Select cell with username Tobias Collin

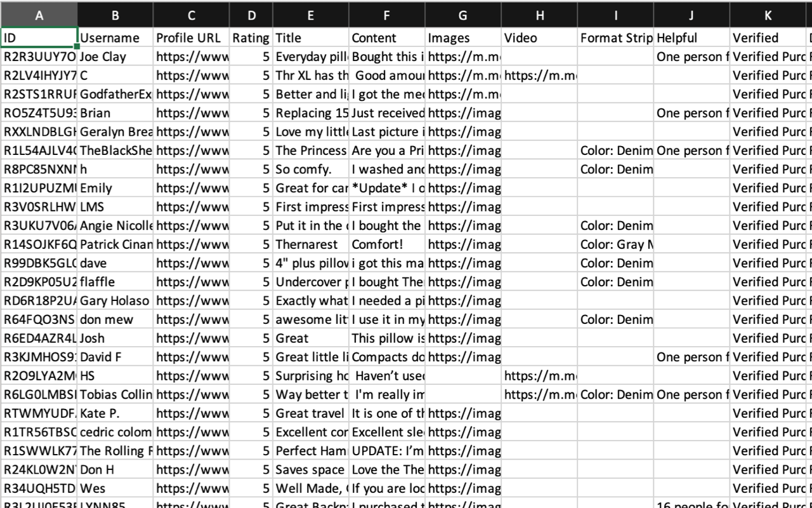point(115,394)
